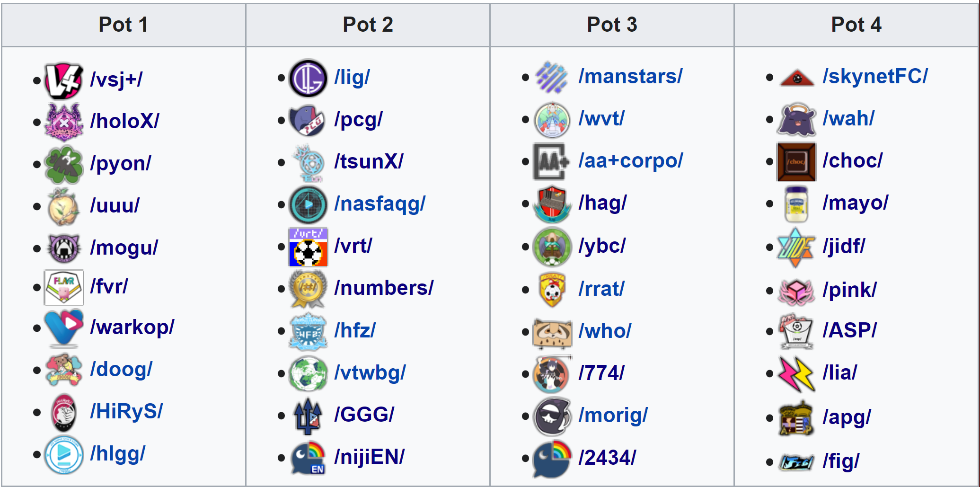Click the /morig/ reaper skull logo
Viewport: 980px width, 487px height.
pyautogui.click(x=552, y=416)
